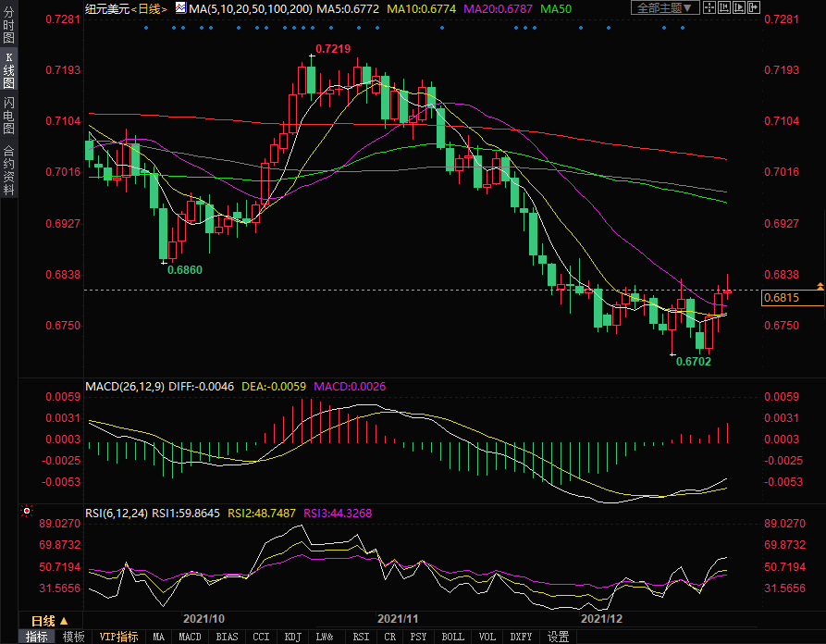Click the MACD(26,12,9) parameter label

click(125, 386)
